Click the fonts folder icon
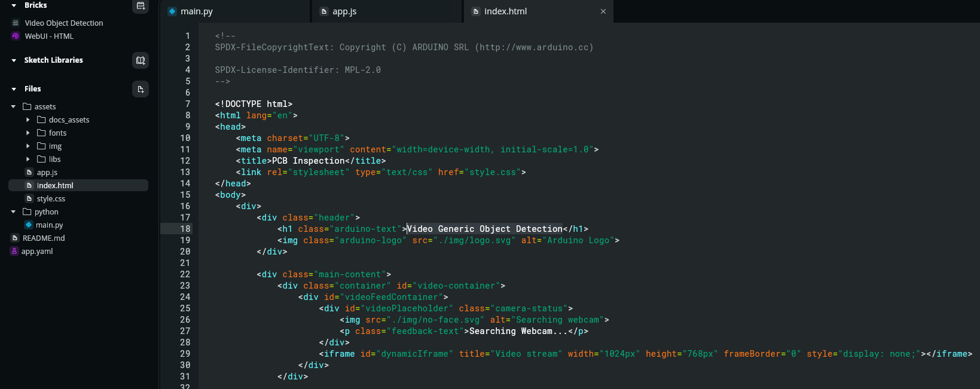 point(41,133)
